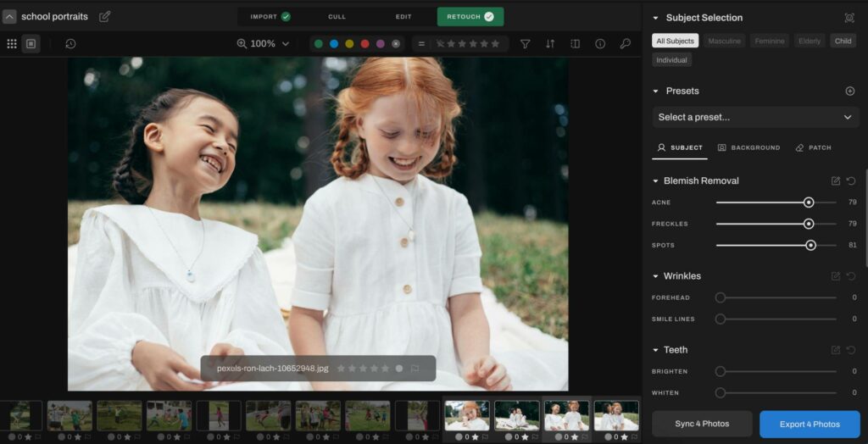Adjust Smile Lines slider handle
The image size is (868, 444).
coord(721,319)
